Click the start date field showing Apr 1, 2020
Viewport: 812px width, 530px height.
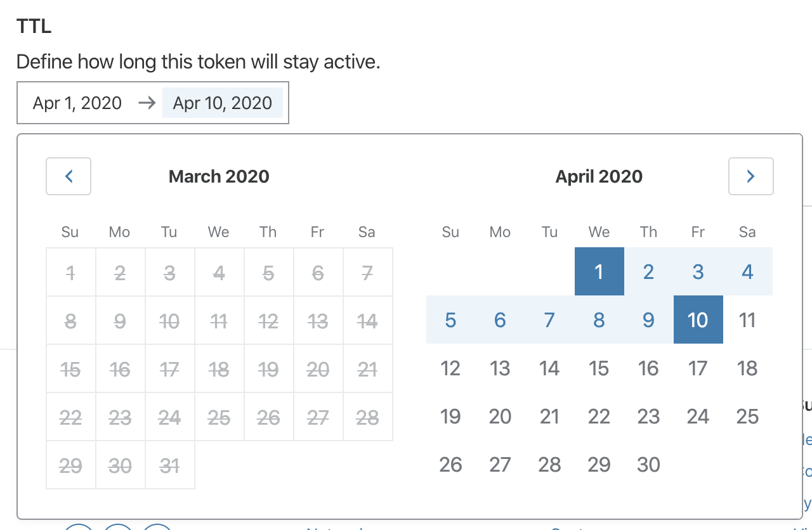tap(77, 103)
